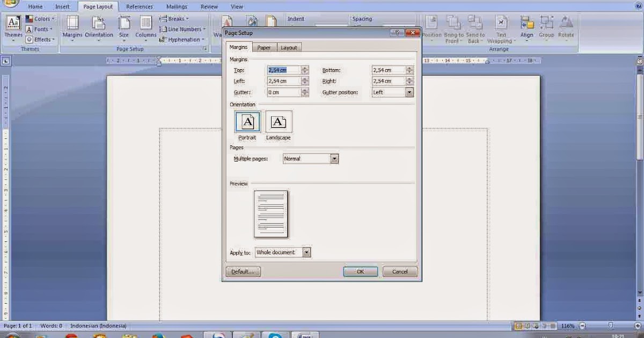The height and width of the screenshot is (338, 644).
Task: Click the tab selector at ruler corner
Action: 6,61
